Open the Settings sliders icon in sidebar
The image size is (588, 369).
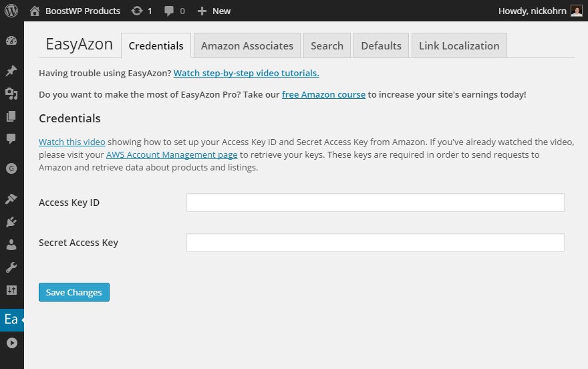pyautogui.click(x=11, y=290)
